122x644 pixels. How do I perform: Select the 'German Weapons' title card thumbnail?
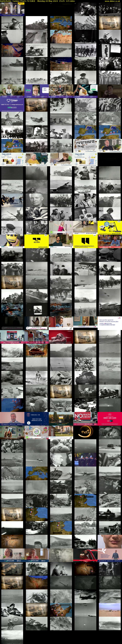point(86,337)
